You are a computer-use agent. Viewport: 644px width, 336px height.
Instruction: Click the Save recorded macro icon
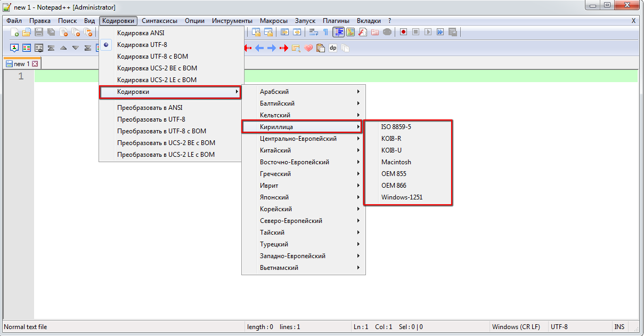tap(453, 32)
